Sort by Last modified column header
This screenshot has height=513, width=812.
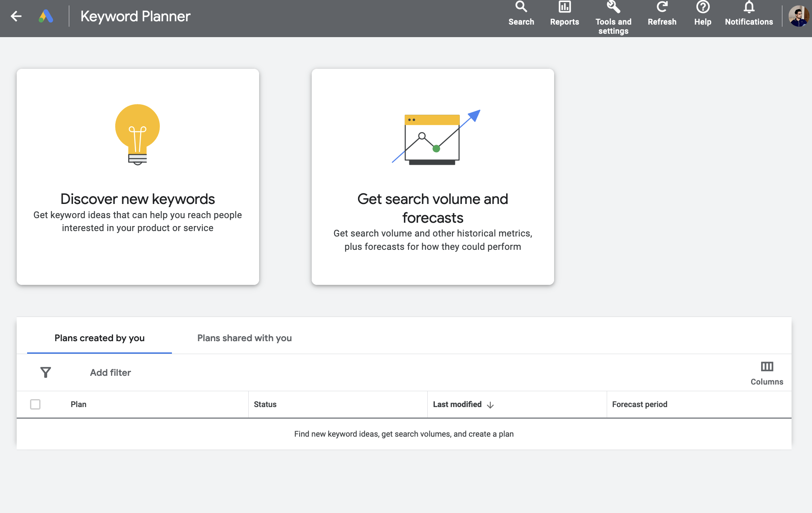click(457, 404)
